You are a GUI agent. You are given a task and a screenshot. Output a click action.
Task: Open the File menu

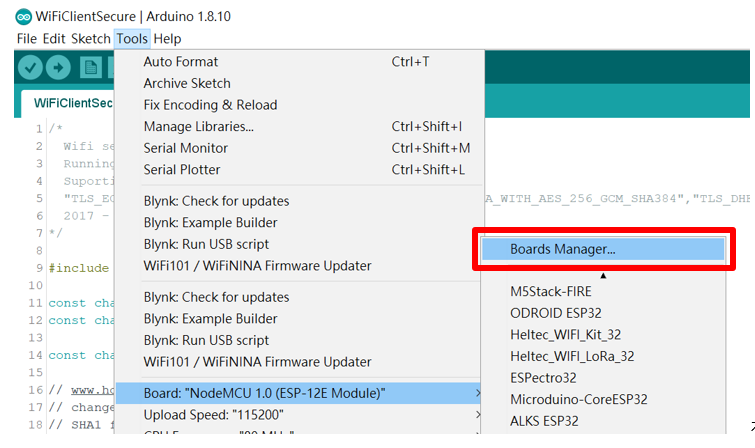click(x=26, y=39)
